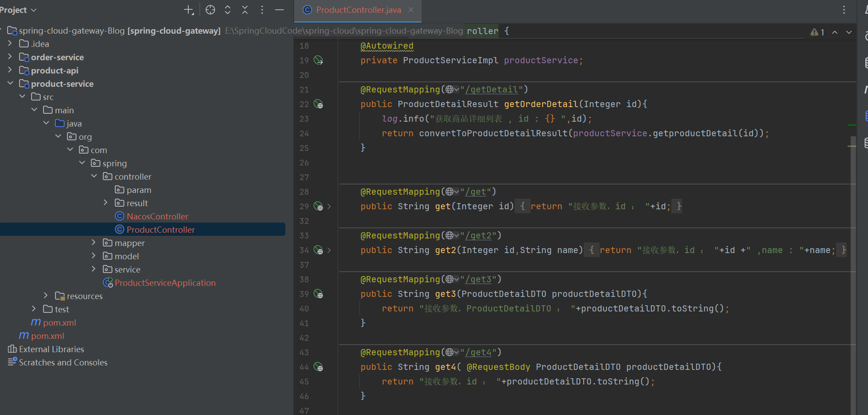Open the Project view dropdown
Image resolution: width=868 pixels, height=415 pixels.
pos(19,10)
